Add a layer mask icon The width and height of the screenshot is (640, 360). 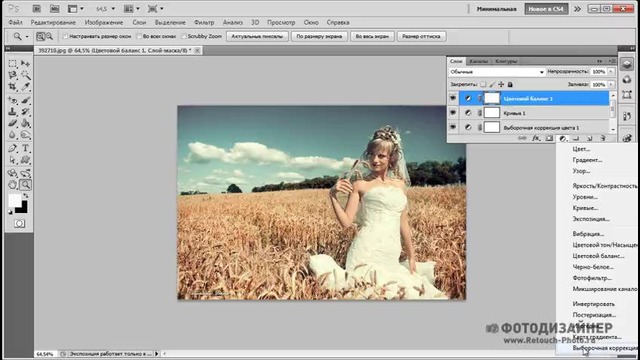[x=549, y=138]
